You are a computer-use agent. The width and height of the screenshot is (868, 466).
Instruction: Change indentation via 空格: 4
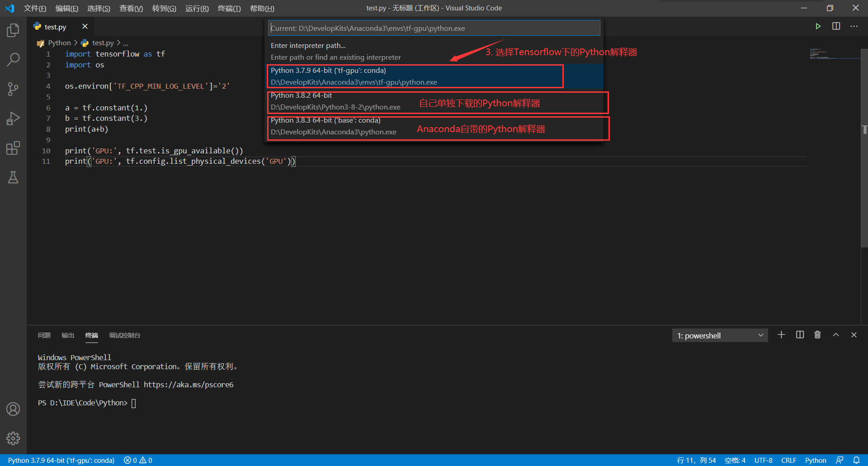[735, 460]
